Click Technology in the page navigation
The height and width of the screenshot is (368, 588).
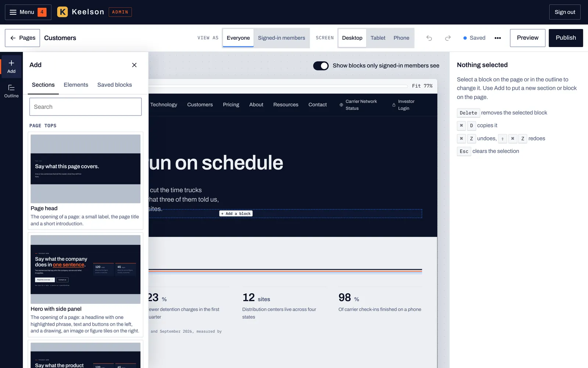click(164, 105)
